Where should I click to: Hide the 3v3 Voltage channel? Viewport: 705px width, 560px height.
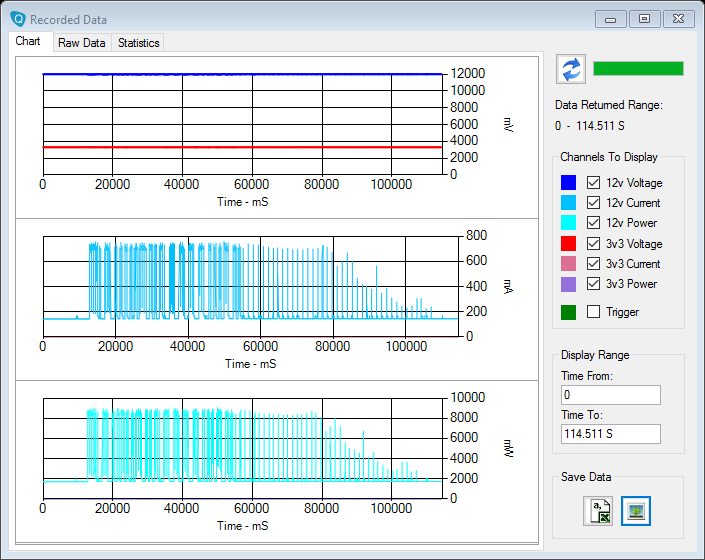click(593, 244)
